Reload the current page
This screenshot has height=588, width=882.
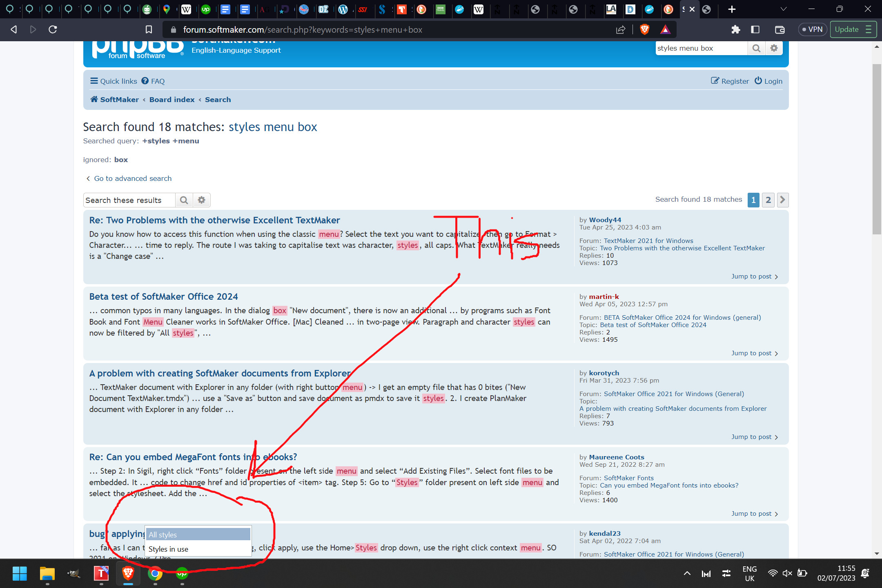click(x=53, y=29)
